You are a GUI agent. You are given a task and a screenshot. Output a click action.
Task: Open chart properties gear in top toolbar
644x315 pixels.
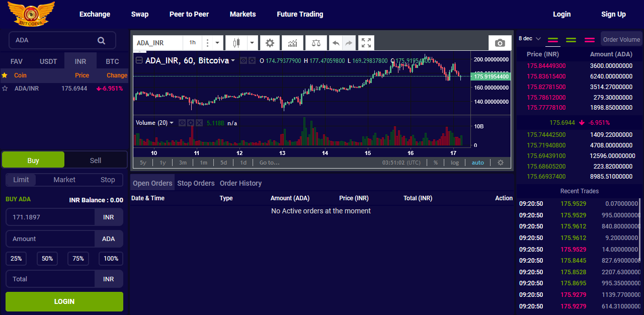point(270,43)
